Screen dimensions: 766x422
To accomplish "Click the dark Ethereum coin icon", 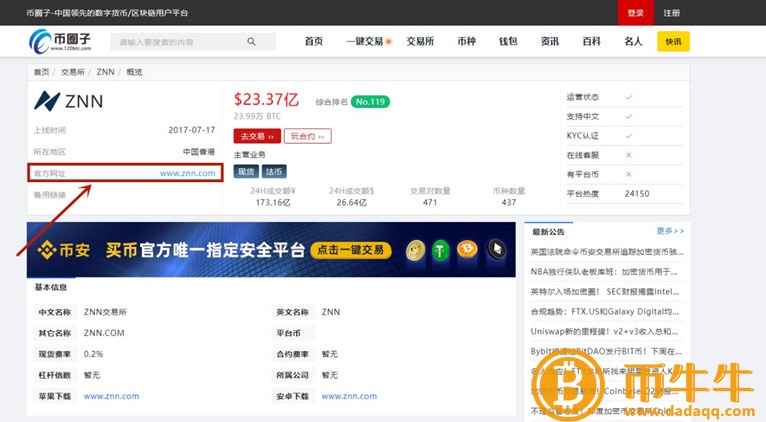I will pos(497,250).
